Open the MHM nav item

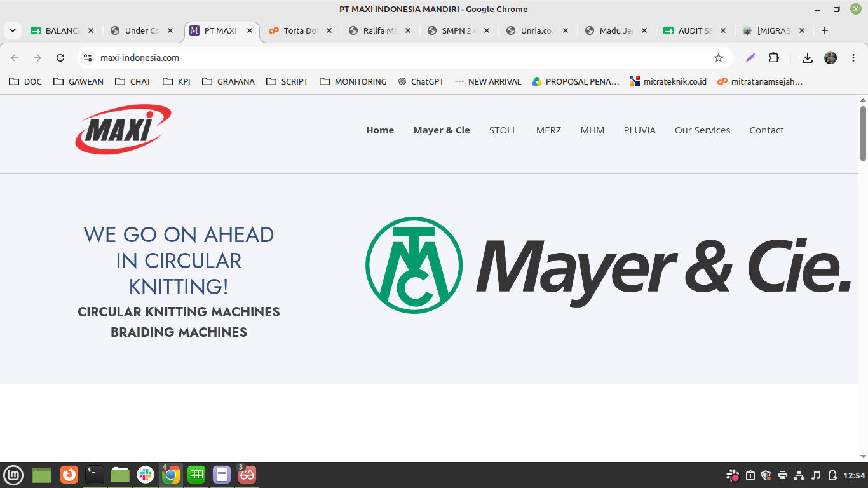coord(592,130)
